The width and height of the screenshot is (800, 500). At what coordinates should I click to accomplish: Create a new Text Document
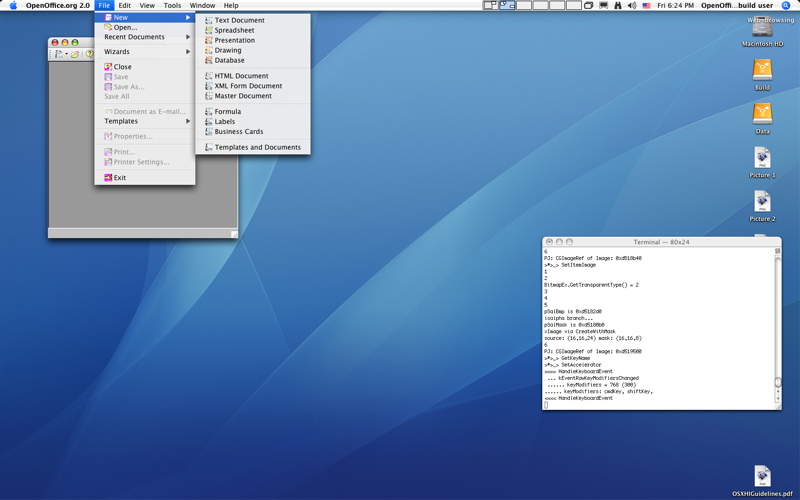[x=253, y=20]
